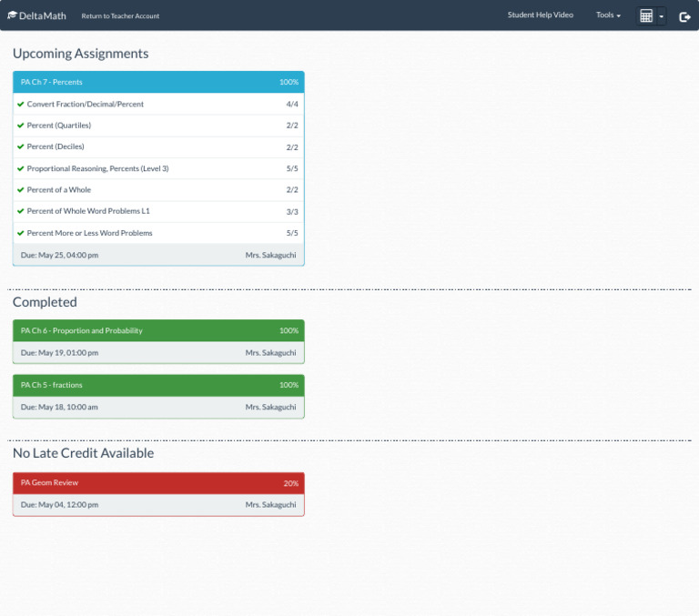Select Percent More or Less Word Problems
699x616 pixels.
pyautogui.click(x=89, y=233)
